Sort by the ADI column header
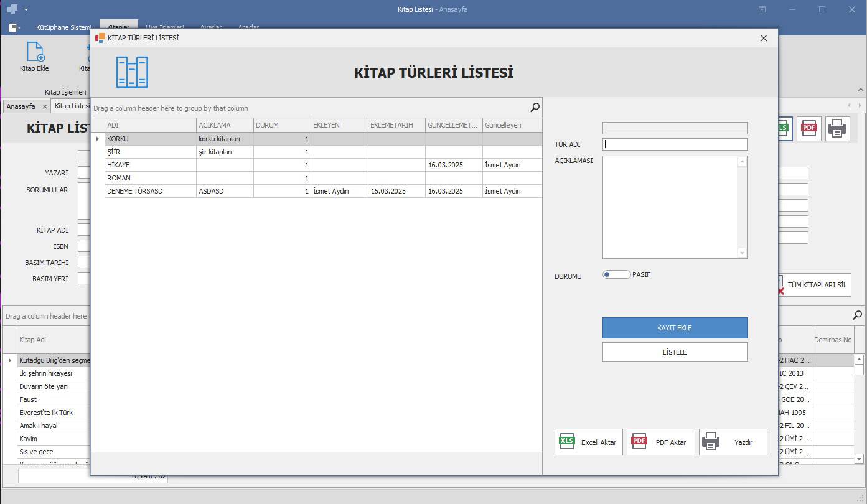Screen dimensions: 867x504 (x=151, y=125)
